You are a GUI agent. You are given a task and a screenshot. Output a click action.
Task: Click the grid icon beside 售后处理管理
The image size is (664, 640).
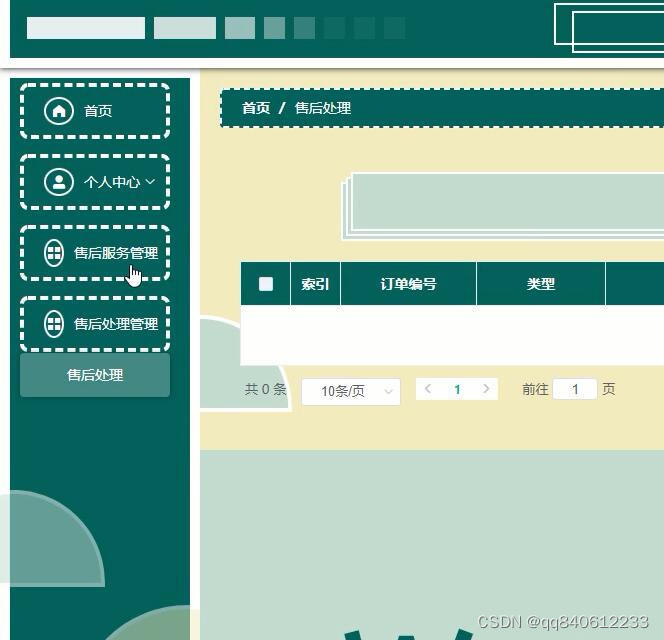click(54, 324)
